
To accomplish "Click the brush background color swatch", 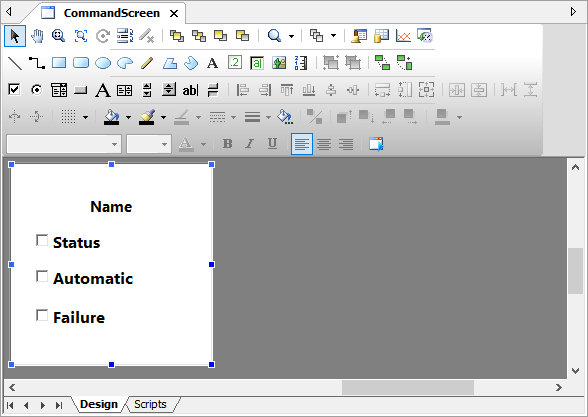I will pyautogui.click(x=147, y=117).
